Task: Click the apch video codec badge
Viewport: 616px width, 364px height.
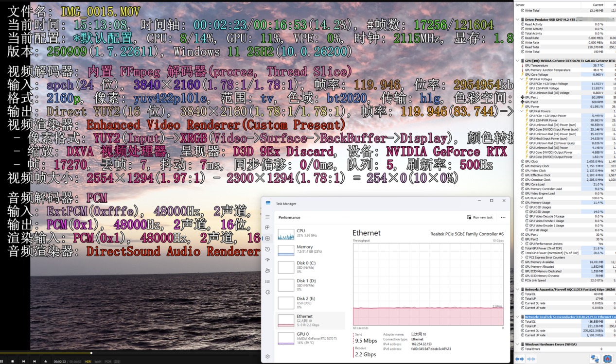Action: coord(98,362)
